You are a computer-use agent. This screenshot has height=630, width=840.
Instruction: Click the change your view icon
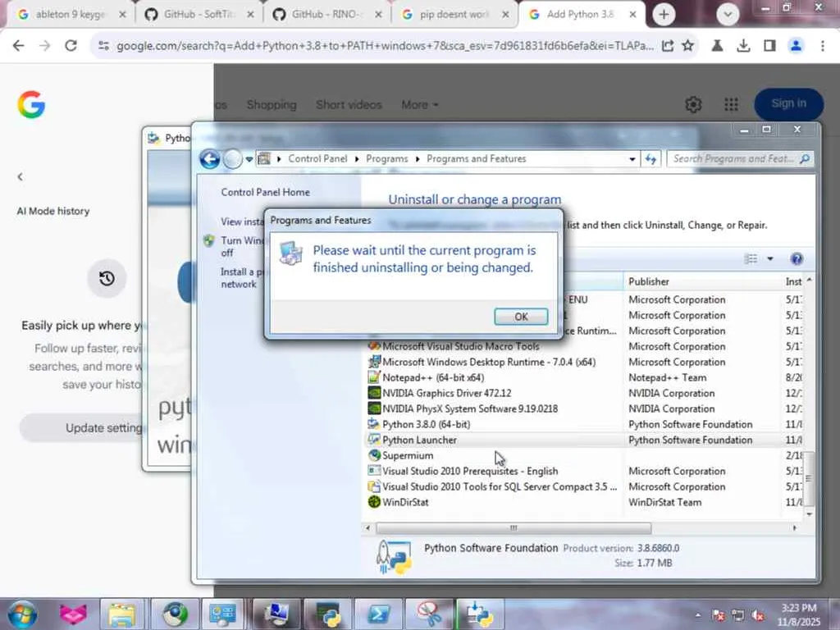[751, 258]
